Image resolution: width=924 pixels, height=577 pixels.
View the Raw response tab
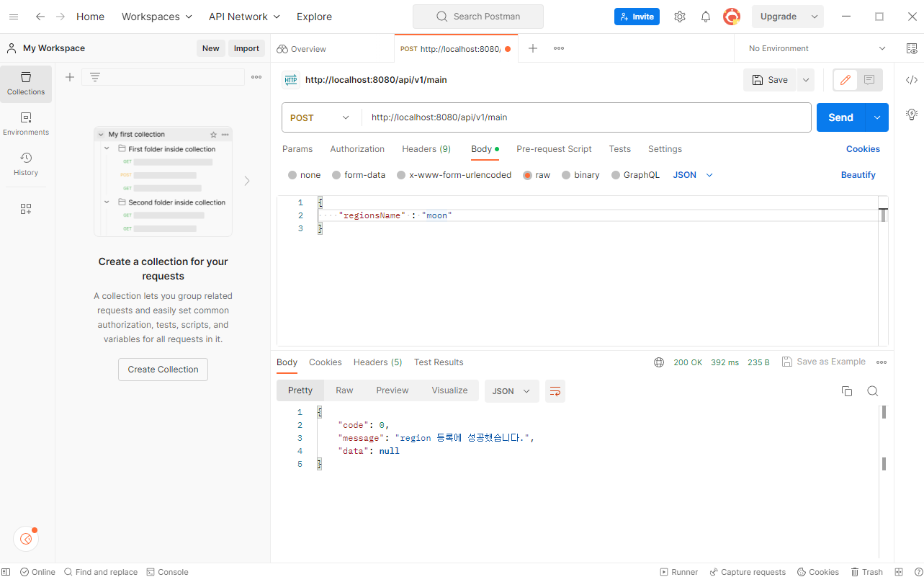(x=344, y=390)
